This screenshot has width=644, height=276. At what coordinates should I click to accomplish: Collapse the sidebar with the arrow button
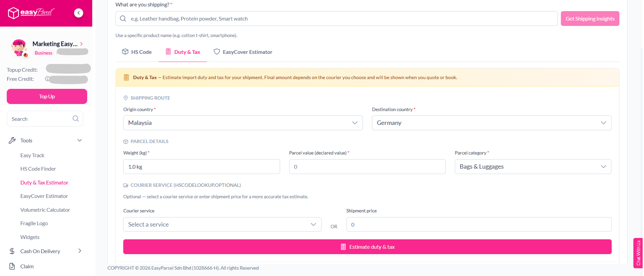click(79, 13)
